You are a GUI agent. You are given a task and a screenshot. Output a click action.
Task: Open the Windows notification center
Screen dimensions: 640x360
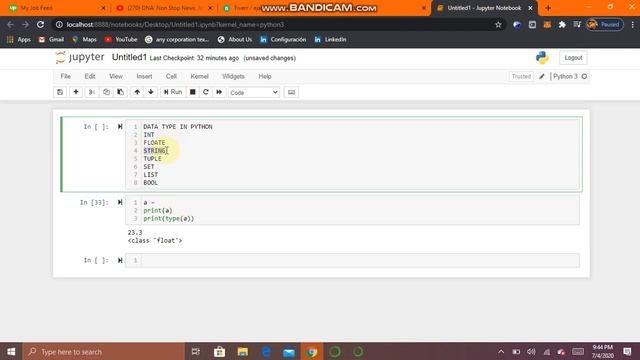(627, 351)
